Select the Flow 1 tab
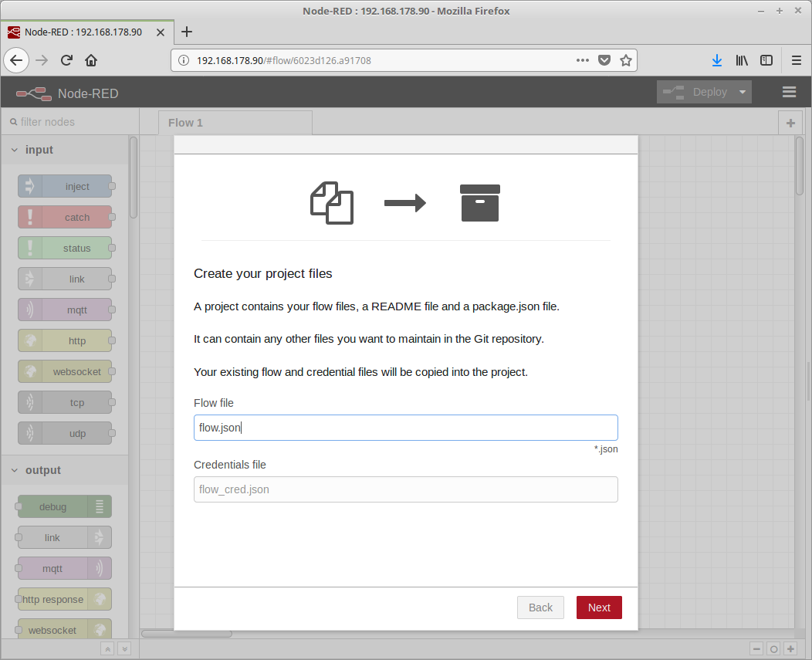 point(186,123)
